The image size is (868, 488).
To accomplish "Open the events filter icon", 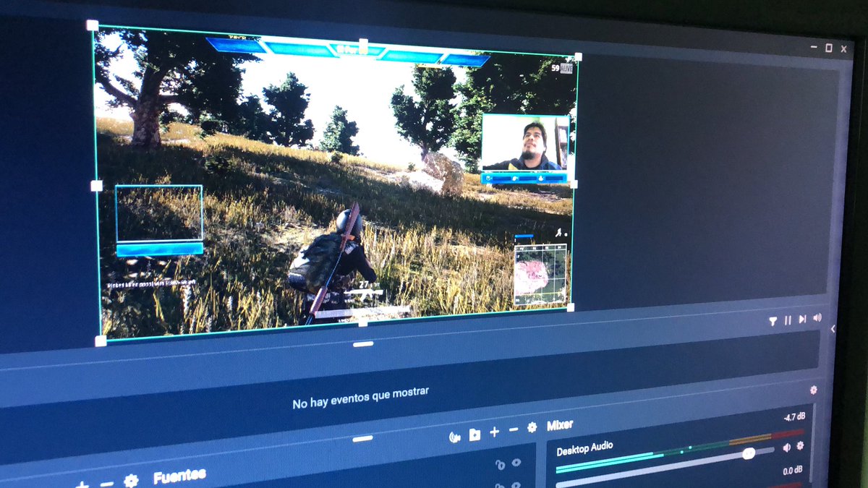I will pyautogui.click(x=773, y=320).
